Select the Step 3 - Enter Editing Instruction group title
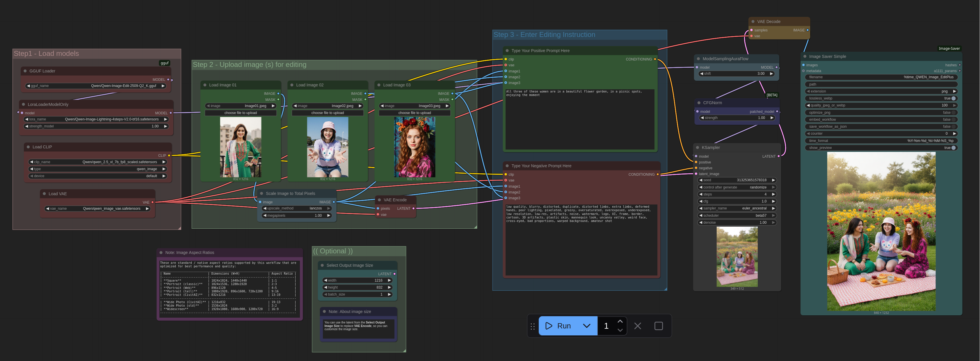The width and height of the screenshot is (980, 361). 544,35
